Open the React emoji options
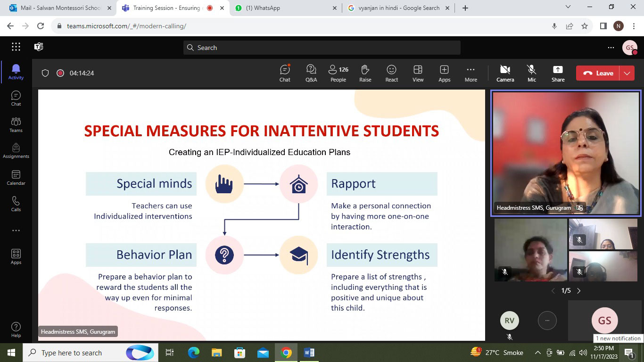This screenshot has height=362, width=644. (391, 73)
